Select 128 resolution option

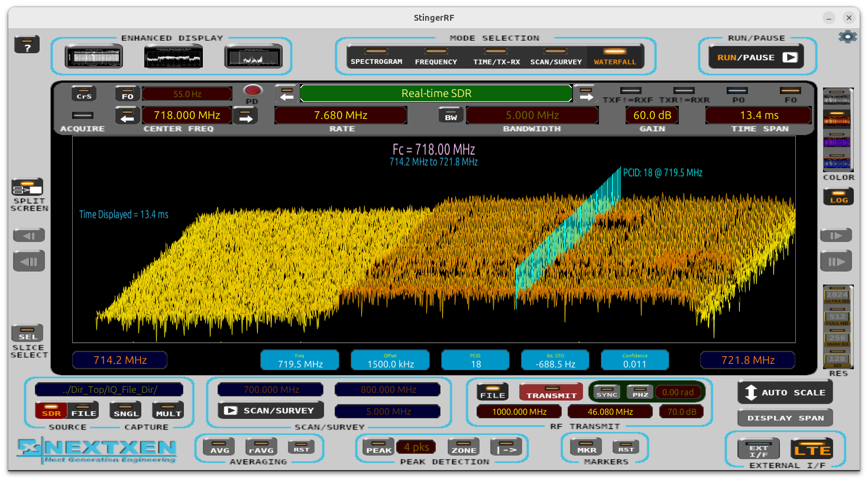(837, 360)
